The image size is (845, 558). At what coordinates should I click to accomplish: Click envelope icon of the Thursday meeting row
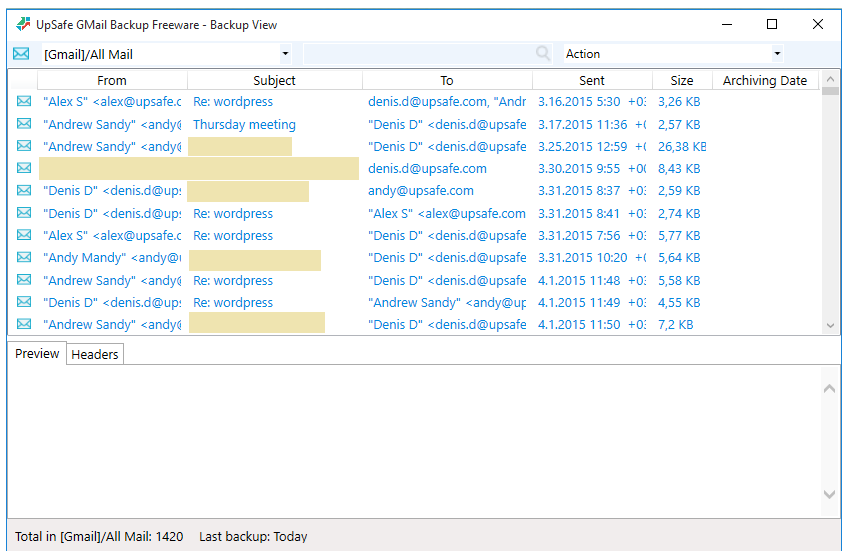coord(24,124)
